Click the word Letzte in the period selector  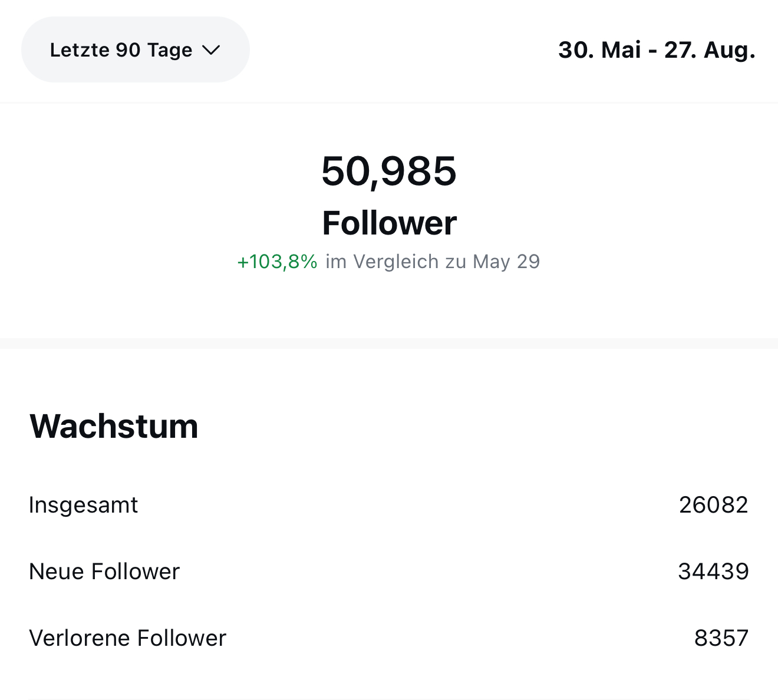(80, 50)
